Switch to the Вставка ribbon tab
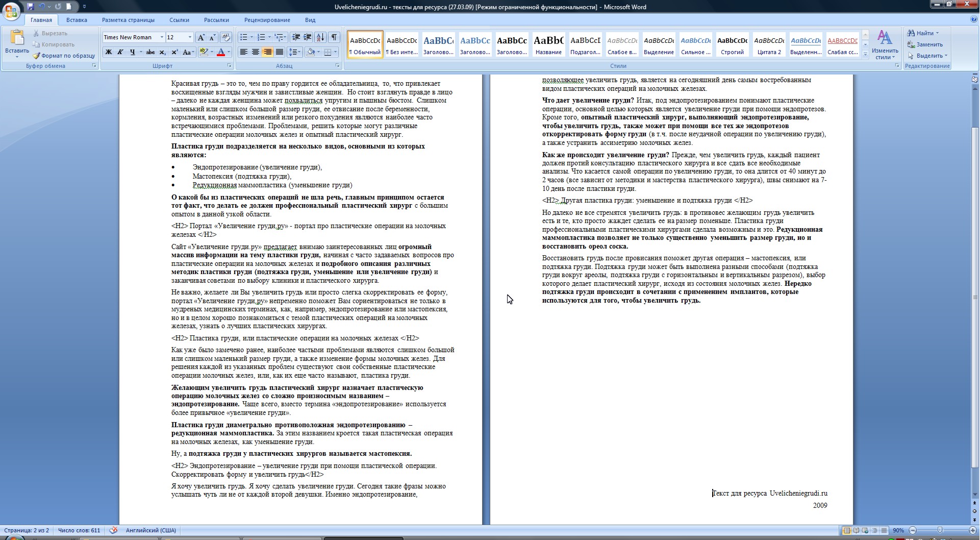The image size is (980, 540). (77, 20)
